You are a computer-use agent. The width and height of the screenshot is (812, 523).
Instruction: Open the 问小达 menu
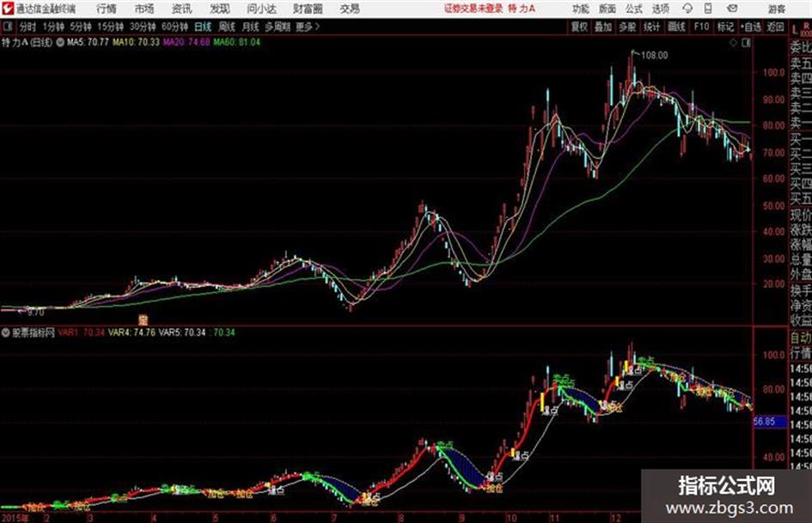261,9
